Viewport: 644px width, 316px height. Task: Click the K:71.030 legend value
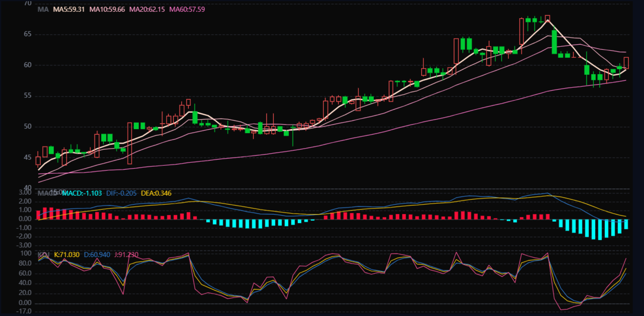(x=67, y=255)
